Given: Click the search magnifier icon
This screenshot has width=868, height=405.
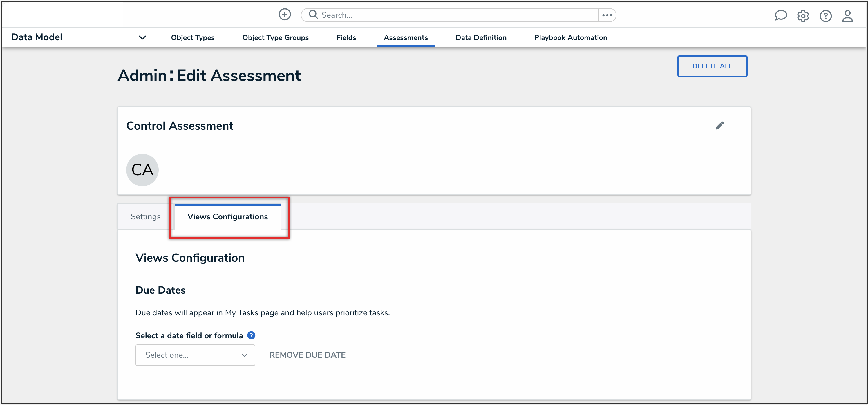Looking at the screenshot, I should point(313,15).
